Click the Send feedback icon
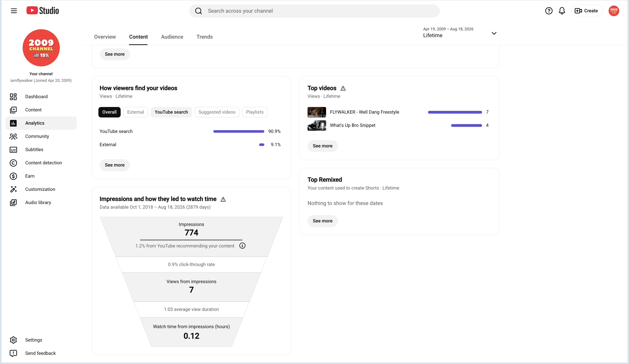Image resolution: width=629 pixels, height=364 pixels. pyautogui.click(x=13, y=353)
